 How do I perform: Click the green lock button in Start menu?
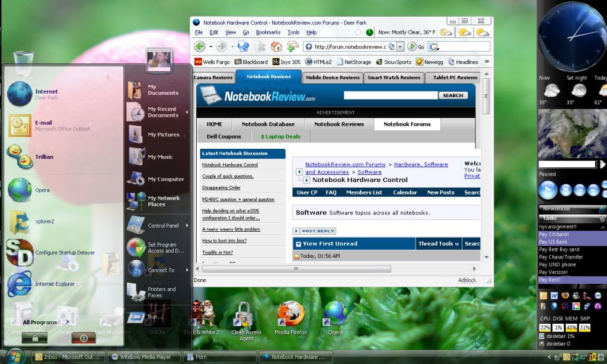35,338
